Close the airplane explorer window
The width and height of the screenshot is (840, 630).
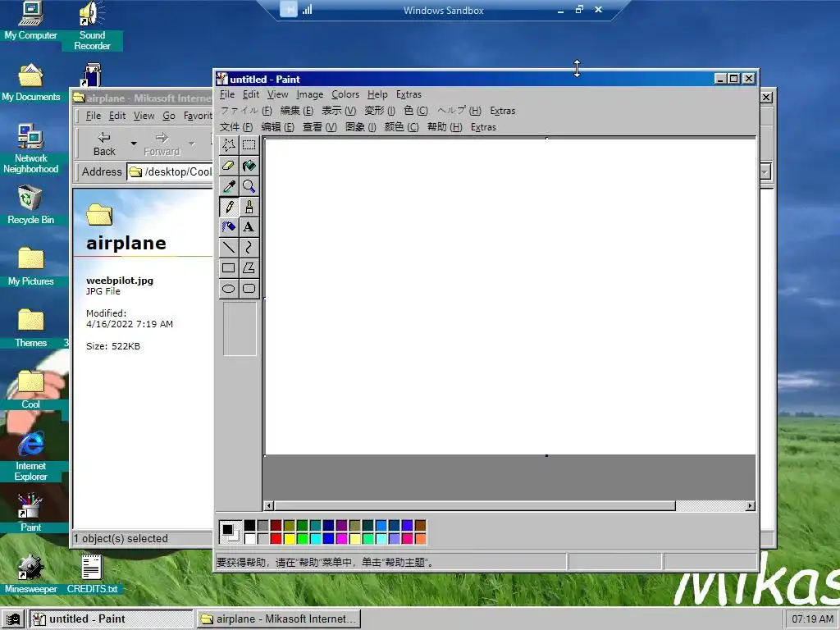coord(767,97)
